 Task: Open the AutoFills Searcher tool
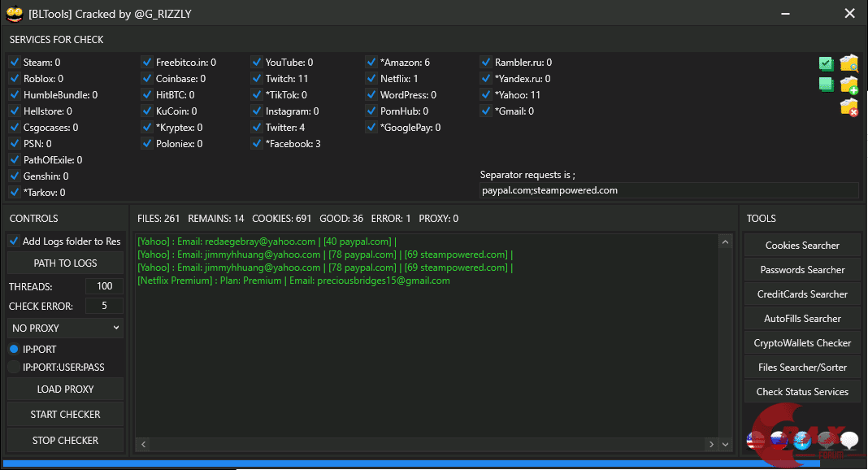pyautogui.click(x=802, y=318)
